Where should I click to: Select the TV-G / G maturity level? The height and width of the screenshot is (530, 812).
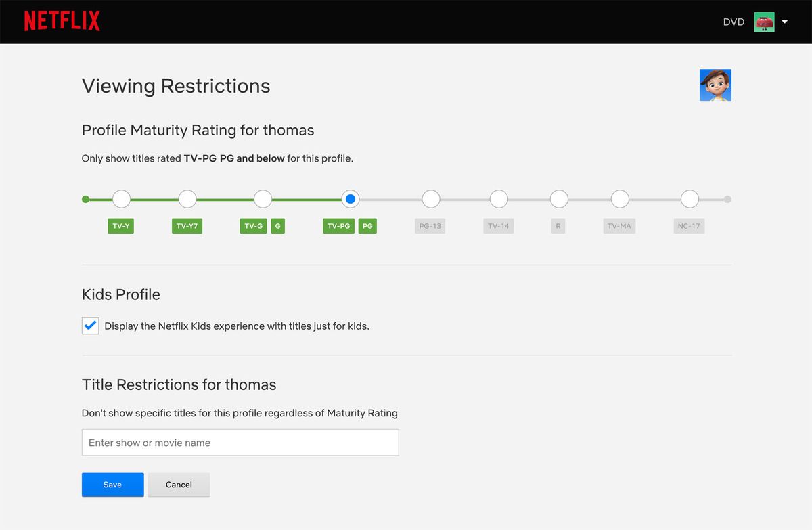263,199
